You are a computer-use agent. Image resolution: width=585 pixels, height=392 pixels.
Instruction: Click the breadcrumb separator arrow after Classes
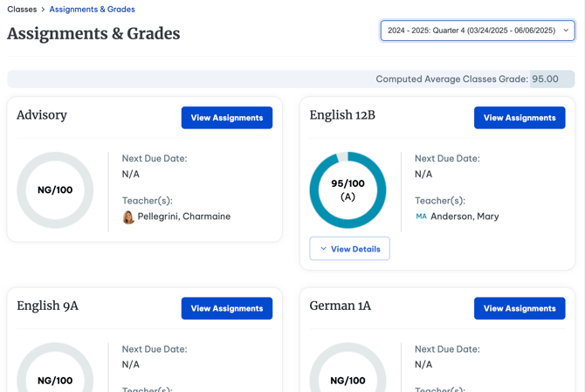pyautogui.click(x=43, y=10)
